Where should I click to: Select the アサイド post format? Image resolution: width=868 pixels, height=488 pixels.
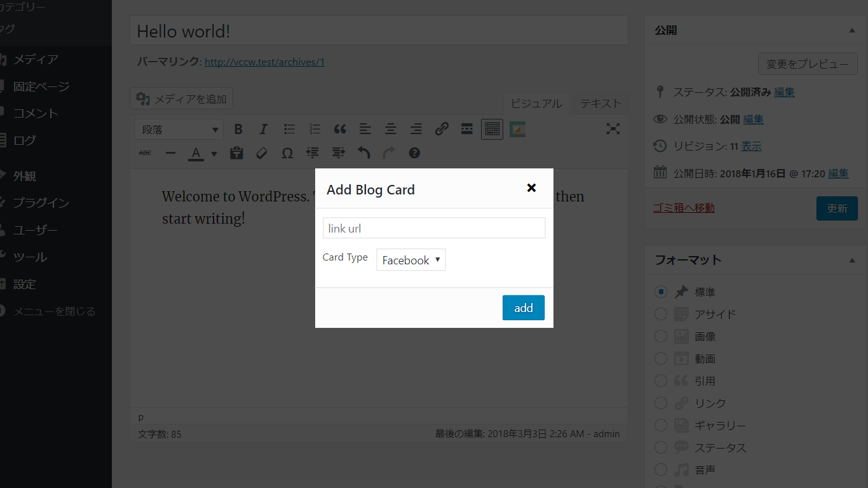[660, 313]
